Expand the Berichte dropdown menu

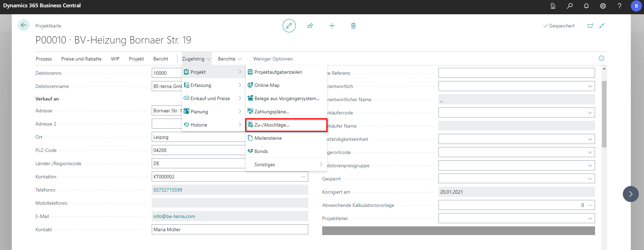pos(229,59)
